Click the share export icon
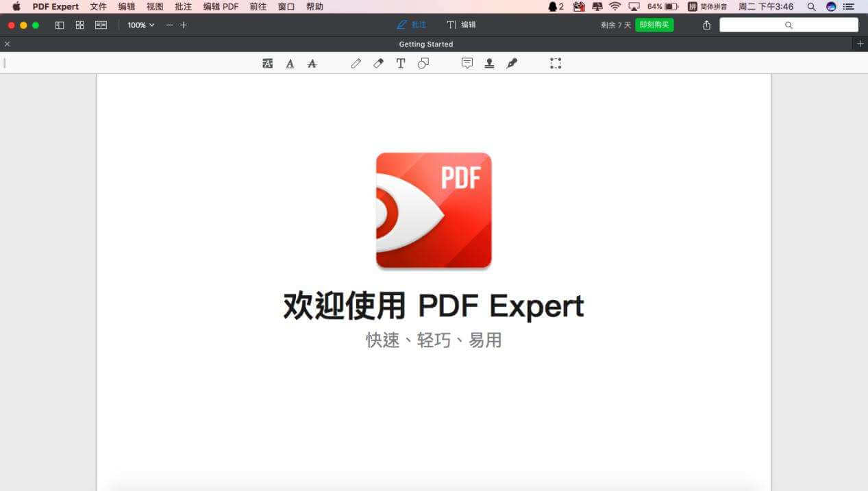 pyautogui.click(x=707, y=25)
